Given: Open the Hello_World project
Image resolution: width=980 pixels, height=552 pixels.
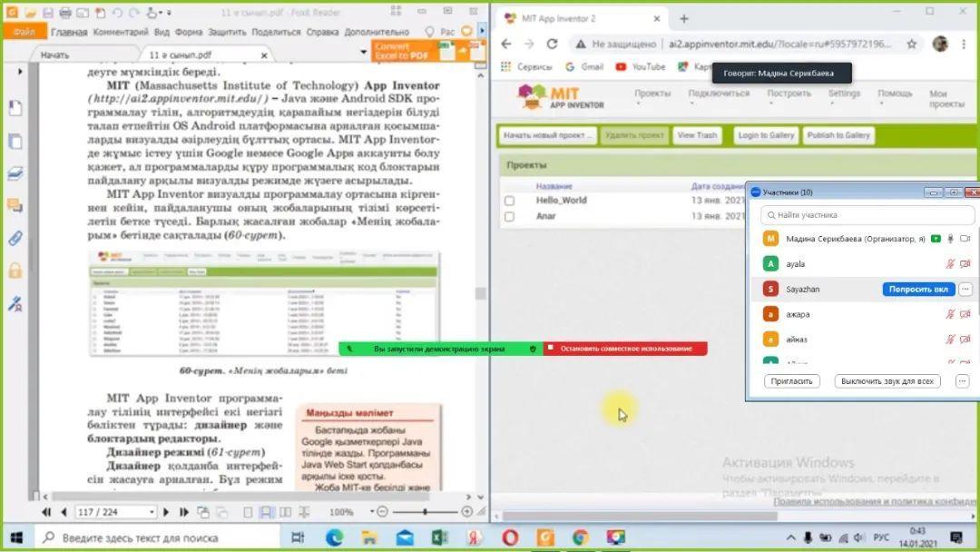Looking at the screenshot, I should click(562, 200).
